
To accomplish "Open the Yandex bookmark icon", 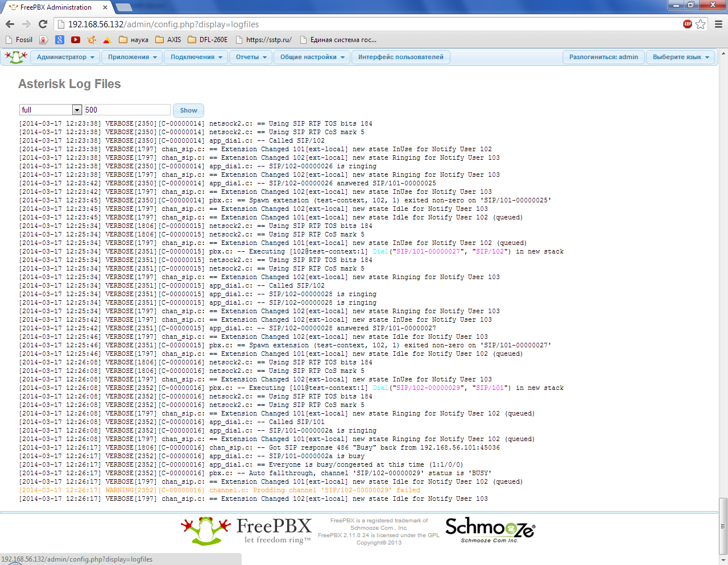I will tap(44, 40).
